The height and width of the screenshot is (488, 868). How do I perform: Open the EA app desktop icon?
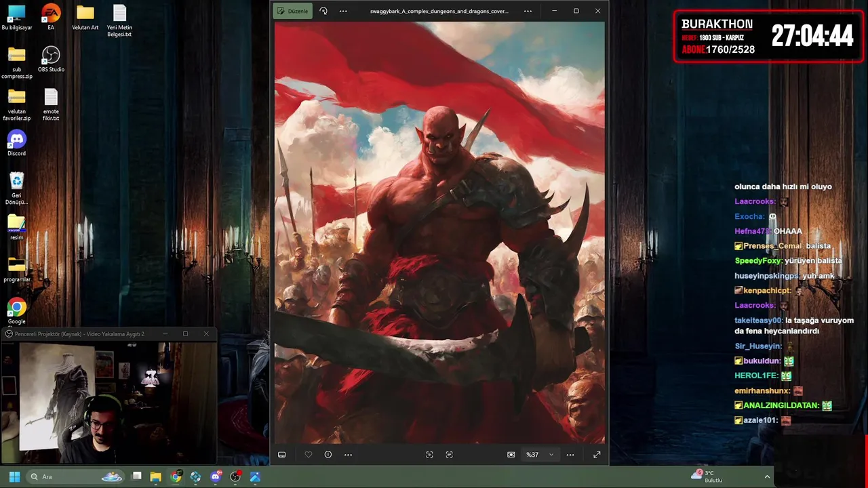point(51,18)
